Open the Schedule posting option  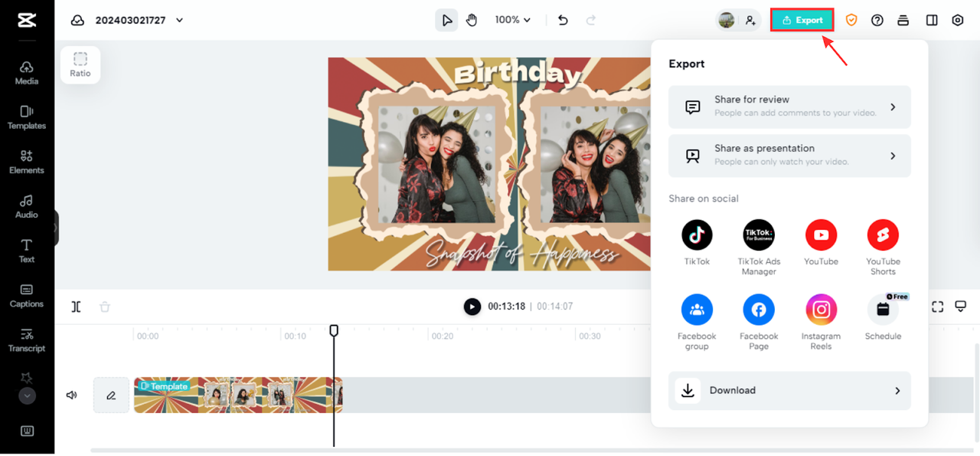click(883, 318)
